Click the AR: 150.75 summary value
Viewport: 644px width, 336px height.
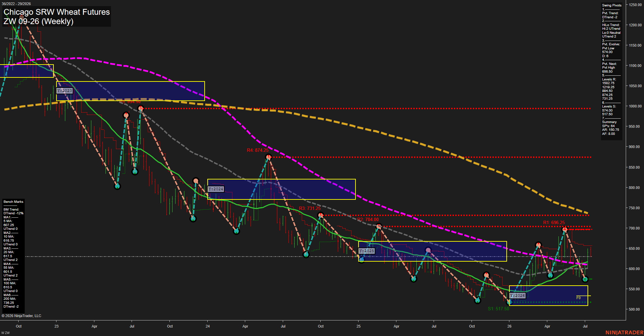[x=611, y=130]
